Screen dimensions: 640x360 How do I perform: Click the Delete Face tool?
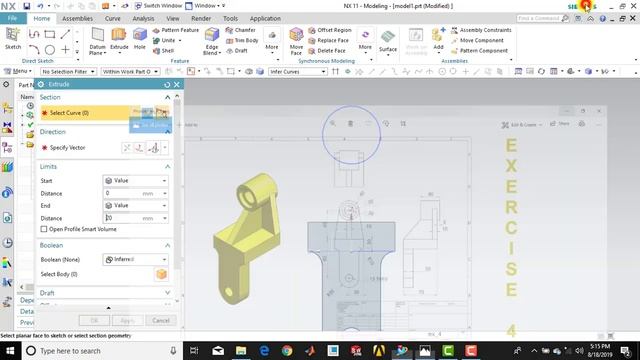click(327, 51)
